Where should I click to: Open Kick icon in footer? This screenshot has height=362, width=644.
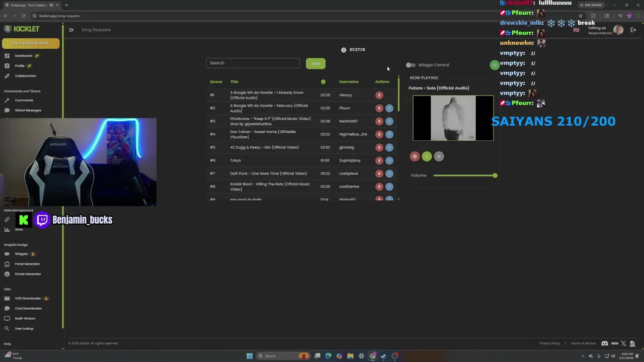615,343
